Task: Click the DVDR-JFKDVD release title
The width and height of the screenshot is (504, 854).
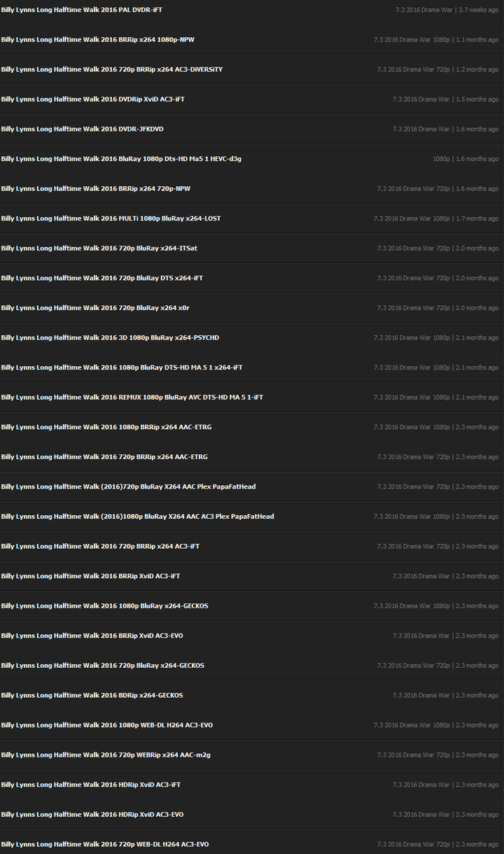Action: 83,129
